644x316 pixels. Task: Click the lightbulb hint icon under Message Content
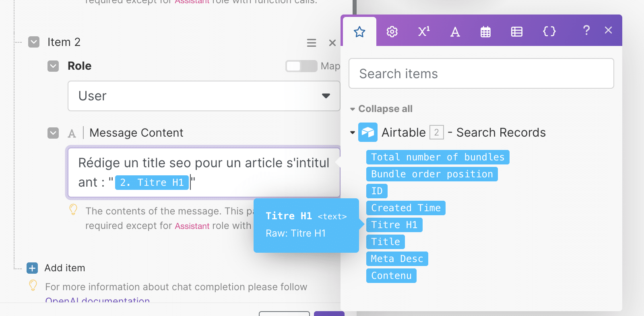tap(73, 210)
